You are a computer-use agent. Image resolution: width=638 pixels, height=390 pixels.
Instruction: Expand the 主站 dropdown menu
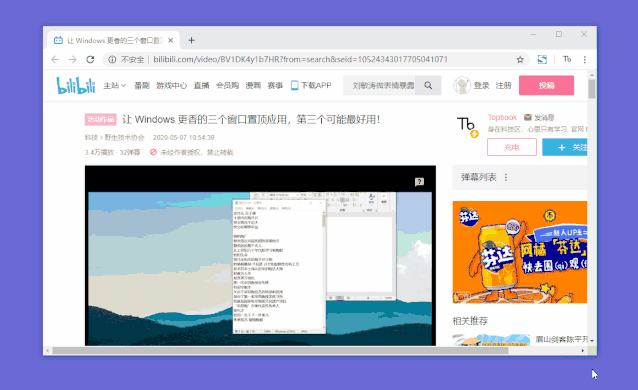[x=114, y=85]
